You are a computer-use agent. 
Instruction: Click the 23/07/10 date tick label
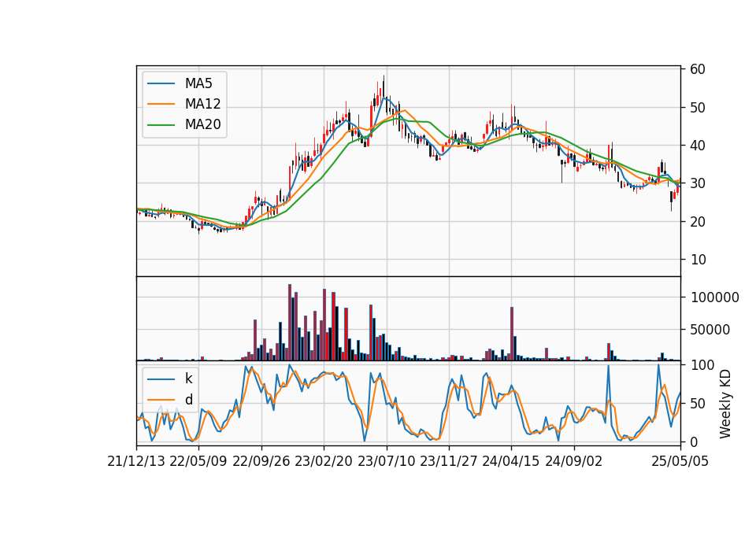click(x=386, y=461)
